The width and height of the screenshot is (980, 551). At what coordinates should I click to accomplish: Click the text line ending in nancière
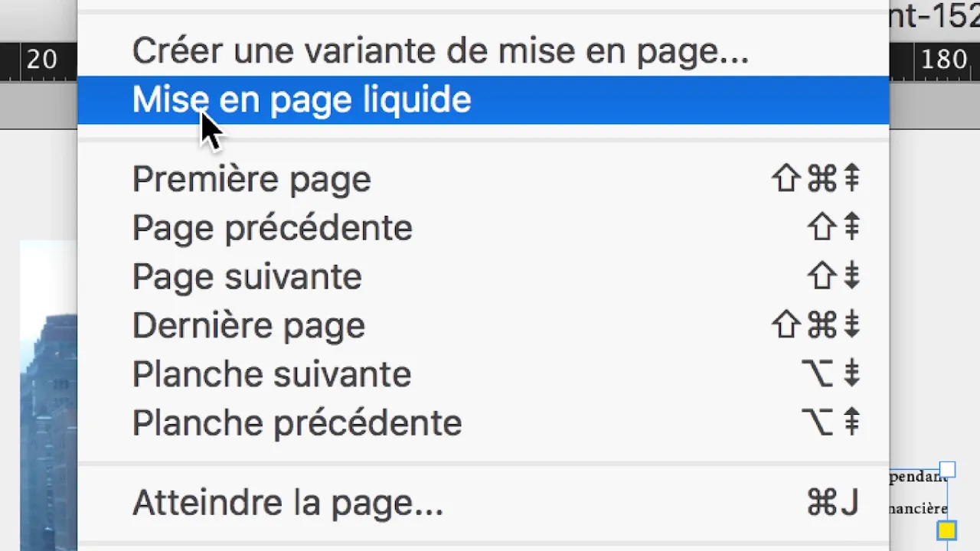pyautogui.click(x=918, y=508)
